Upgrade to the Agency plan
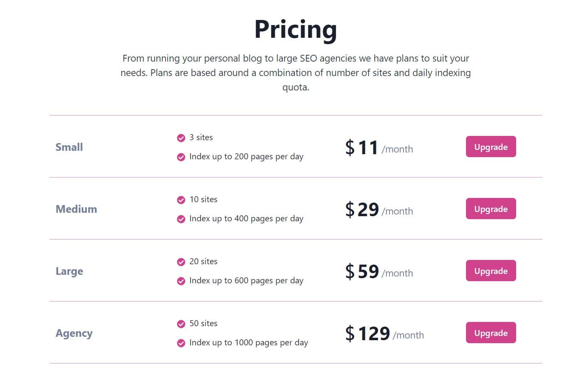 pos(491,333)
